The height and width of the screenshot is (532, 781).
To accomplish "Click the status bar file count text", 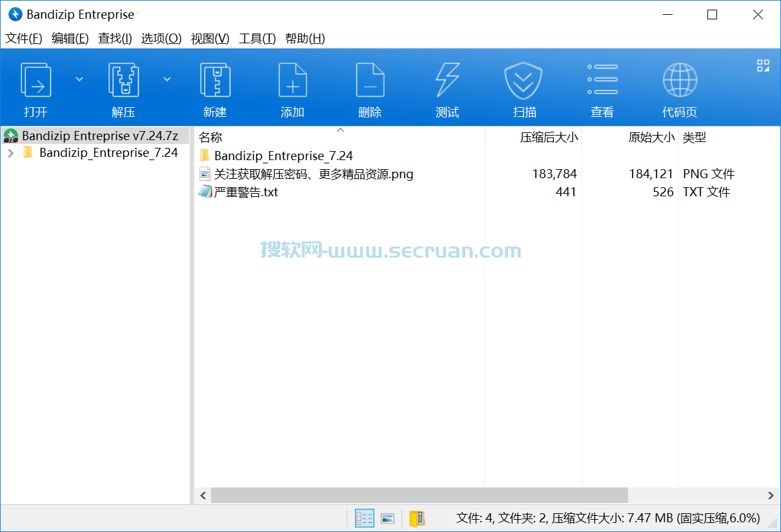I will point(608,518).
